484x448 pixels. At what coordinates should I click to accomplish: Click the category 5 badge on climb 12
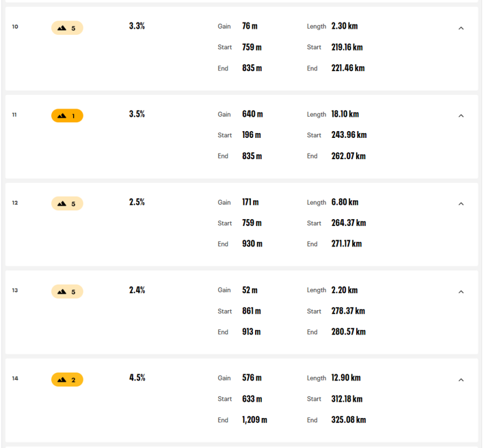pyautogui.click(x=67, y=204)
